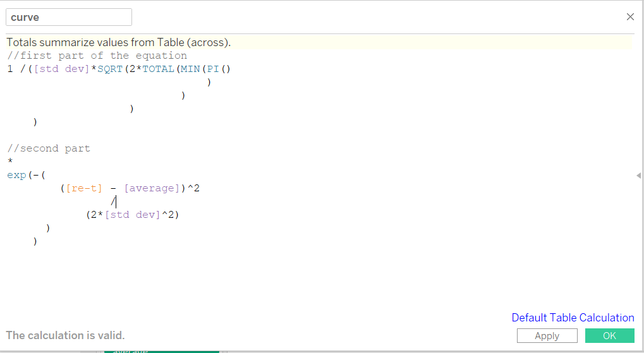Screen dimensions: 644x353
Task: Expand the function reference panel arrow
Action: [638, 176]
